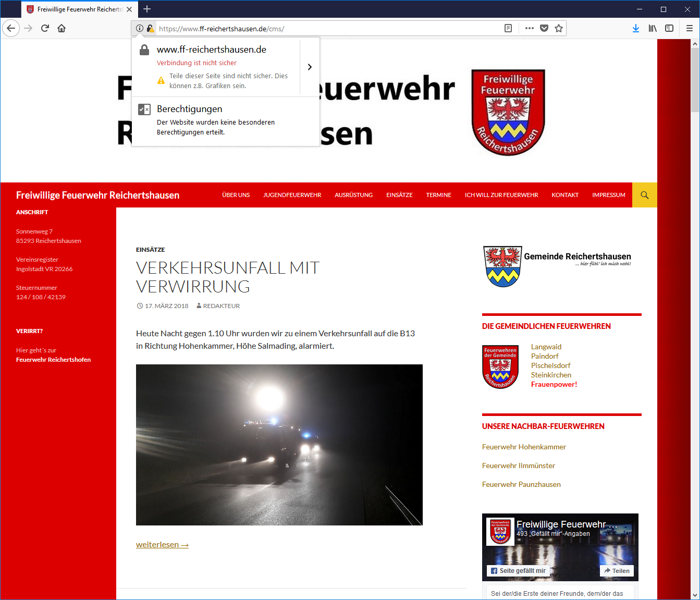Expand connection details arrow in site info
This screenshot has height=600, width=700.
click(310, 67)
